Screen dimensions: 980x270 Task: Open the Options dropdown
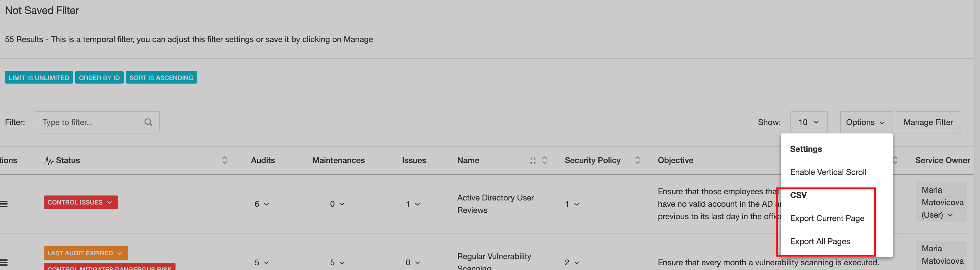pos(866,122)
